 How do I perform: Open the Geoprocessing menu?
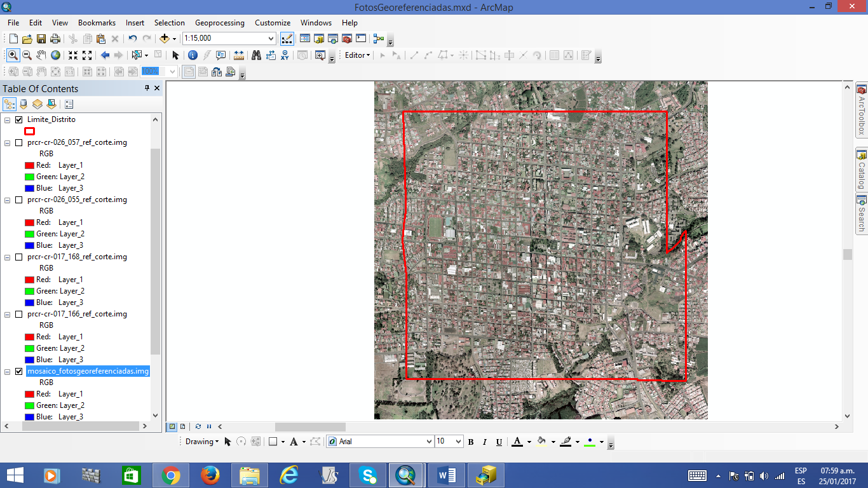tap(219, 23)
